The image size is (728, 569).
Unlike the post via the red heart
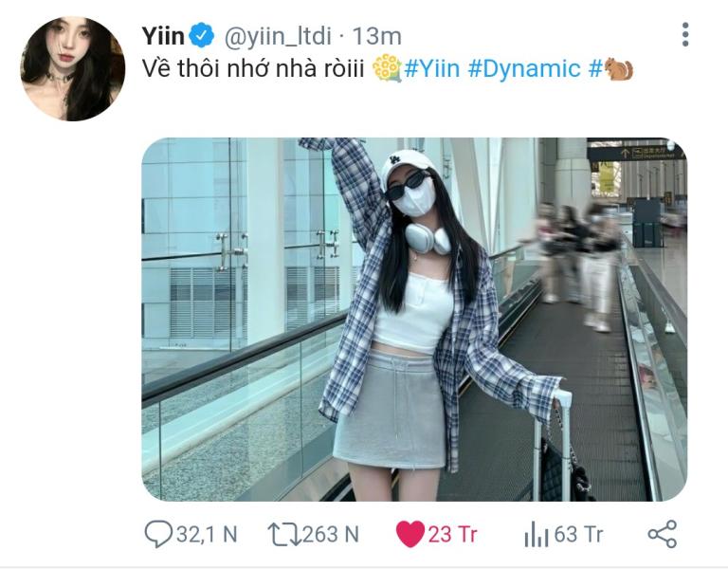pos(410,534)
